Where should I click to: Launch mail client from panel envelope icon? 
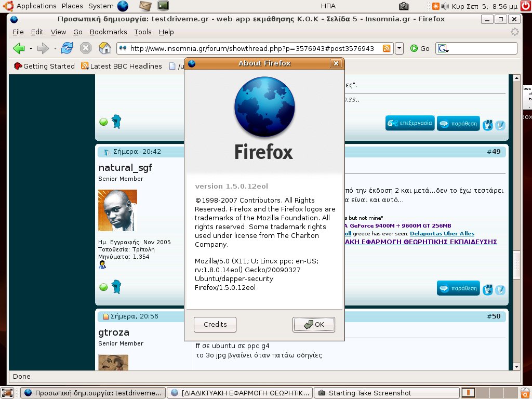[x=145, y=6]
